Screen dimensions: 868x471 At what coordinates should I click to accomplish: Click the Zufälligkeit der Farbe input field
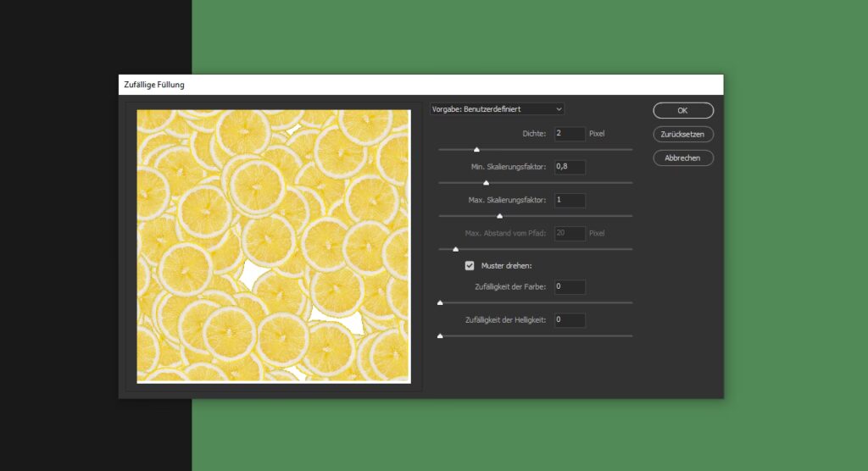[x=570, y=287]
